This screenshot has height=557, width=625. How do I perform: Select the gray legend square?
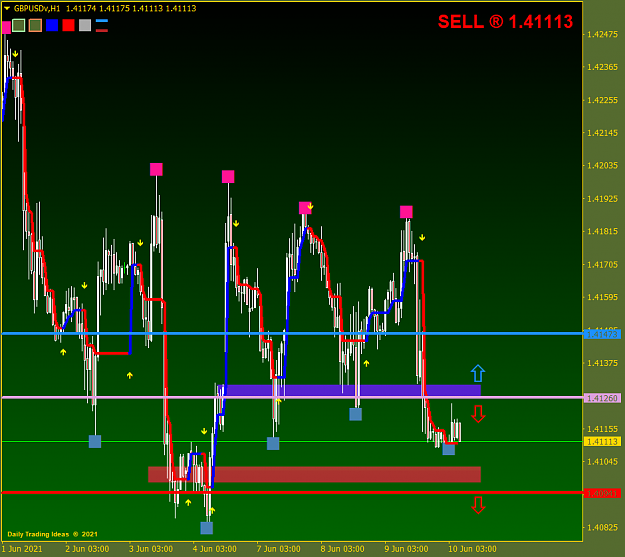click(85, 26)
